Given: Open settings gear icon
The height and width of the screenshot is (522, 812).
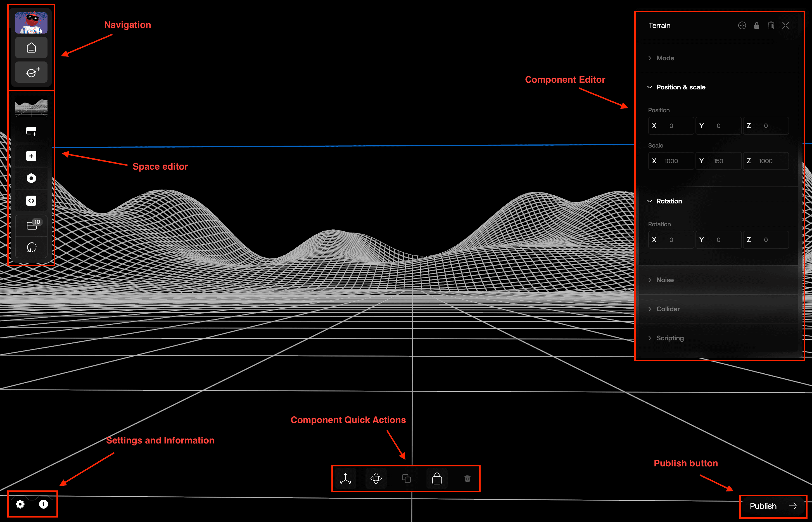Looking at the screenshot, I should point(20,504).
